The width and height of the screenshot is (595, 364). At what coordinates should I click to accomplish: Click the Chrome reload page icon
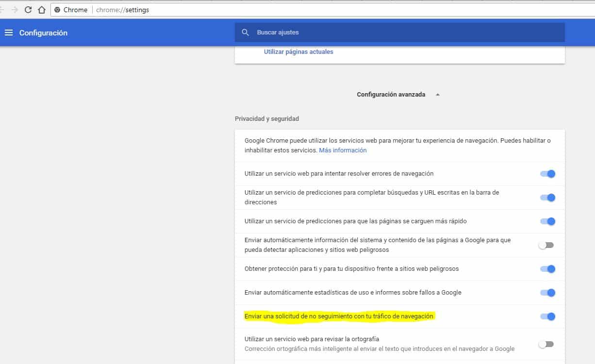point(28,10)
